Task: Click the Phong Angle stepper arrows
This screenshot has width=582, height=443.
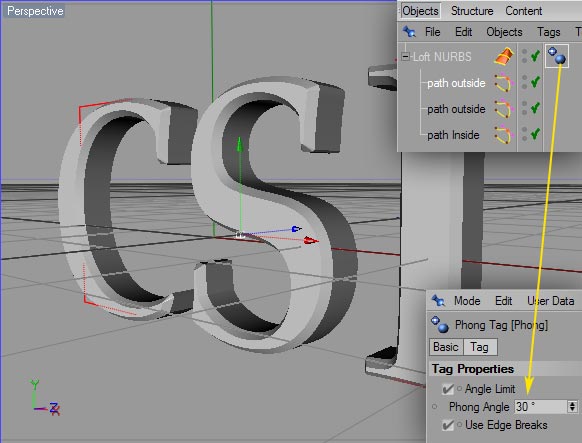Action: (x=572, y=407)
